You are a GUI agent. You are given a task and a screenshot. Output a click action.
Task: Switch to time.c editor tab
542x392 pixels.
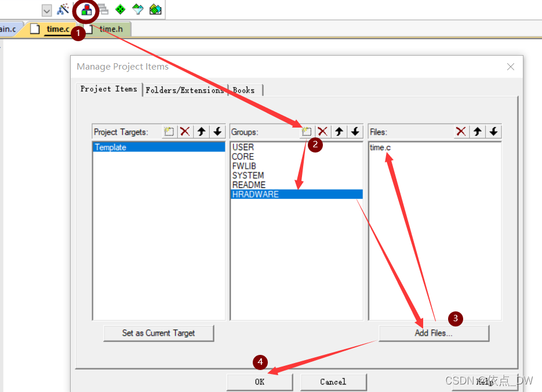coord(58,29)
